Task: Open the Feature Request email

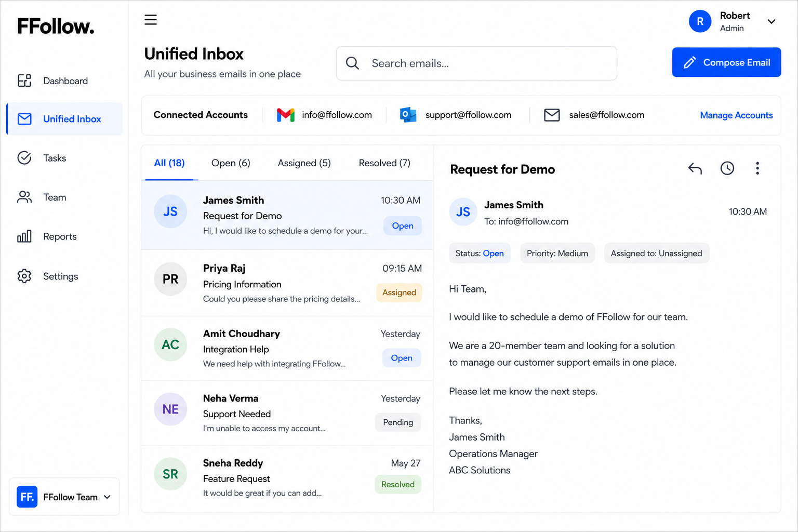Action: (x=287, y=478)
